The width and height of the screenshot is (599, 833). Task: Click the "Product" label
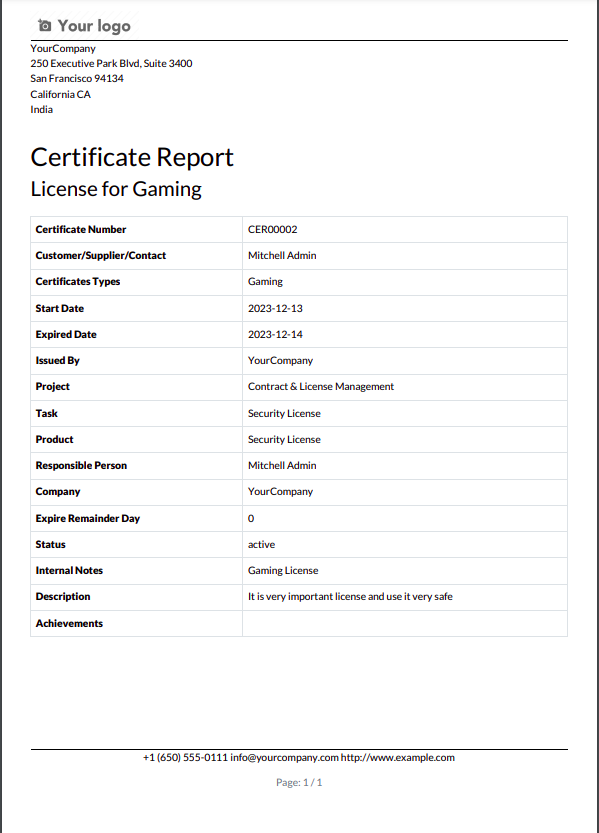click(54, 439)
